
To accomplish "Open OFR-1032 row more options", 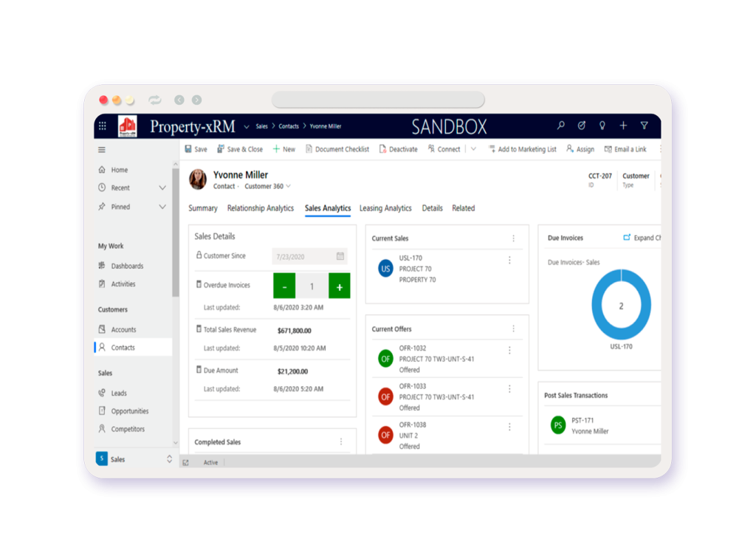I will click(x=509, y=351).
